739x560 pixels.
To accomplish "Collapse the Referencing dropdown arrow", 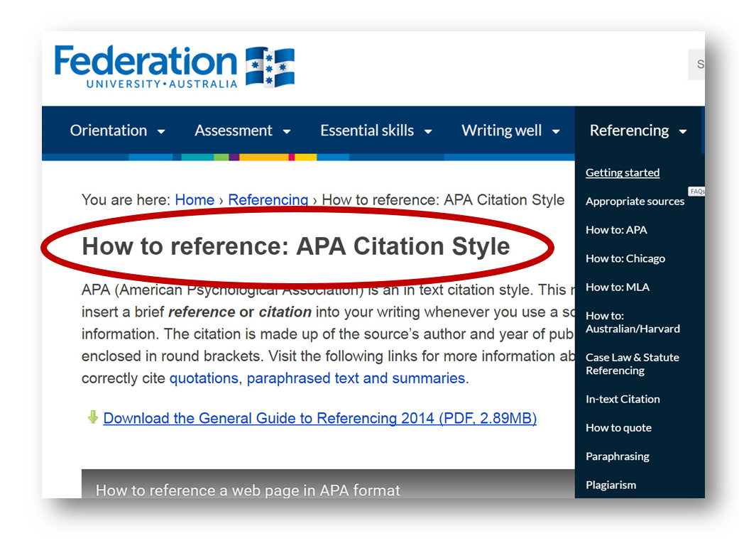I will (x=683, y=131).
